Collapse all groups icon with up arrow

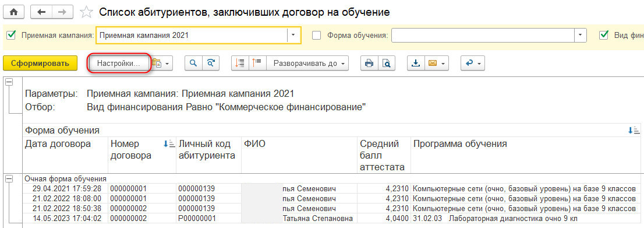point(257,64)
